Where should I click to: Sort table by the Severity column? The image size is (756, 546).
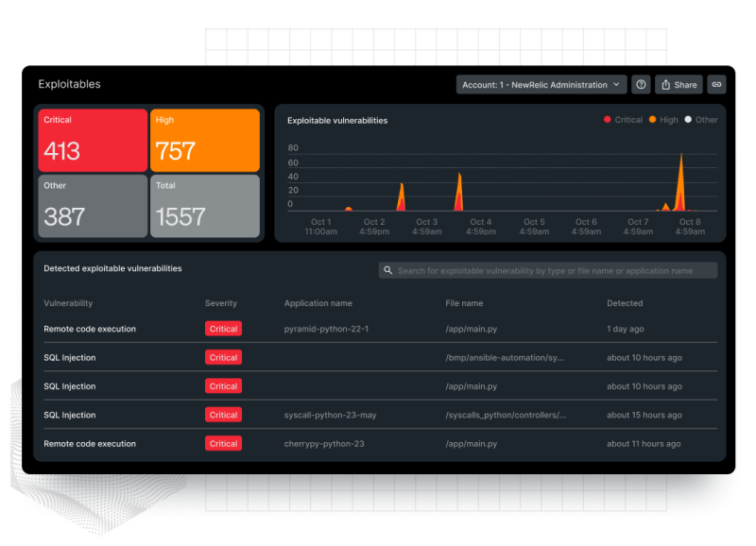[220, 303]
